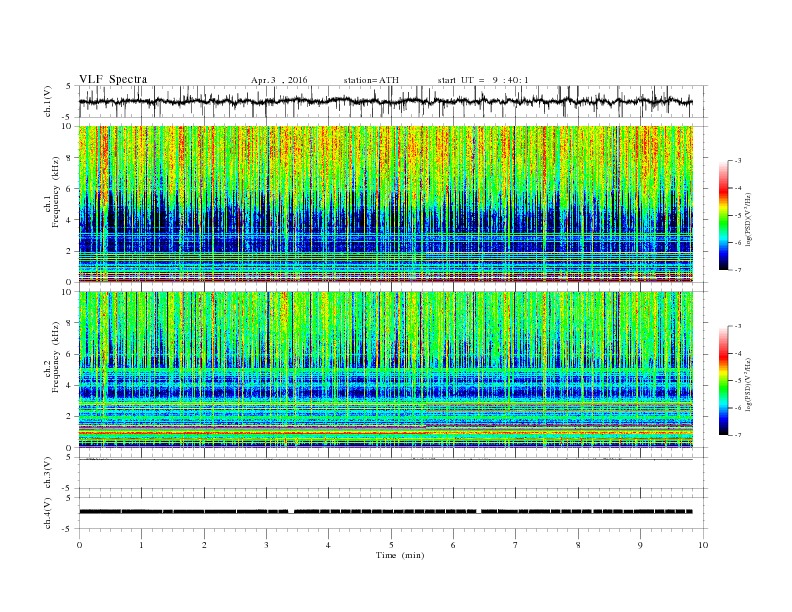Click the 'ch.3(V)' axis label
Image resolution: width=792 pixels, height=612 pixels.
[48, 473]
